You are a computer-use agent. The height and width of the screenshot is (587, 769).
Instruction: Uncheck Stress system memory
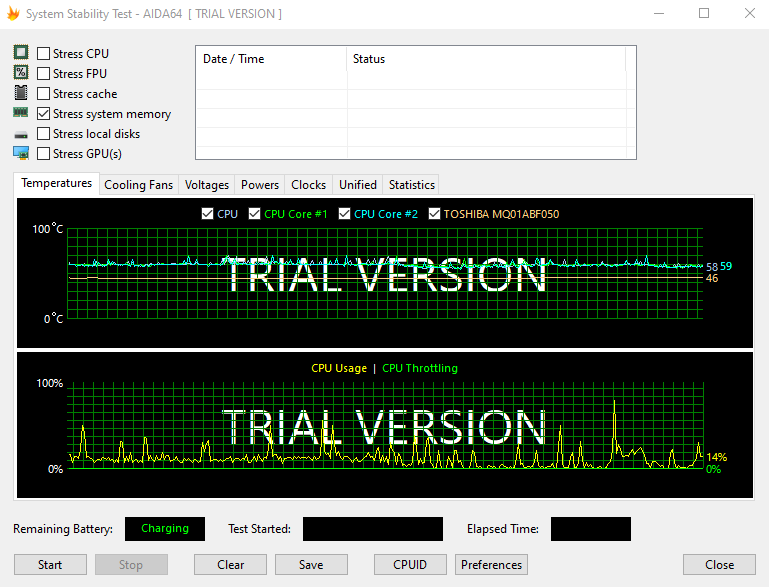43,114
